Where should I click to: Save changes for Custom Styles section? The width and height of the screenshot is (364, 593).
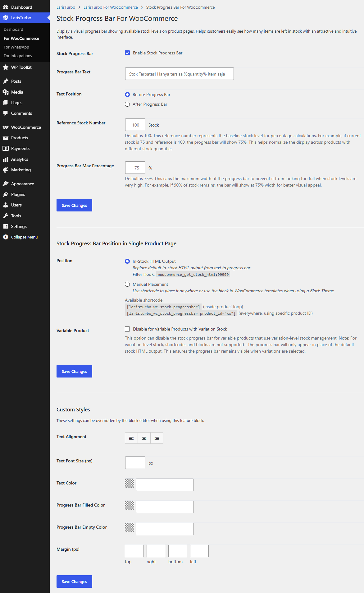tap(74, 581)
